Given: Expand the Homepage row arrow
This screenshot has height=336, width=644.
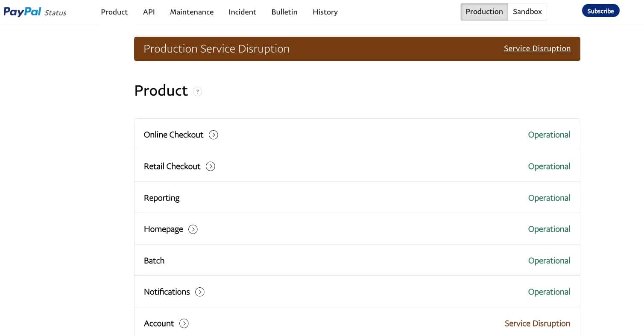Looking at the screenshot, I should click(x=193, y=229).
